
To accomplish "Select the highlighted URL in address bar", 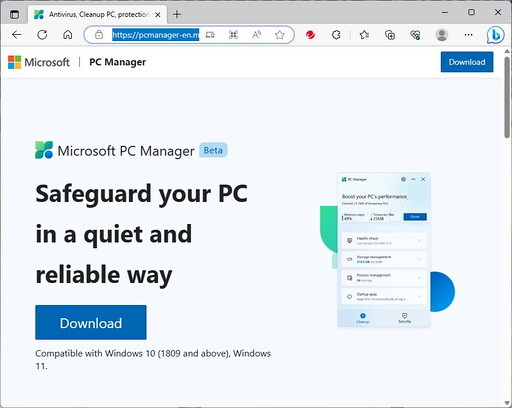I will (x=155, y=34).
